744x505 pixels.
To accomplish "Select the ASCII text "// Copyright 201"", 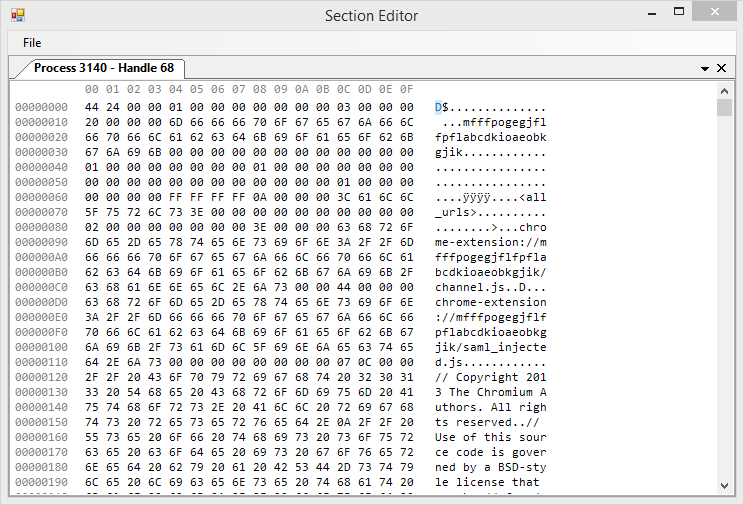I will pyautogui.click(x=490, y=377).
